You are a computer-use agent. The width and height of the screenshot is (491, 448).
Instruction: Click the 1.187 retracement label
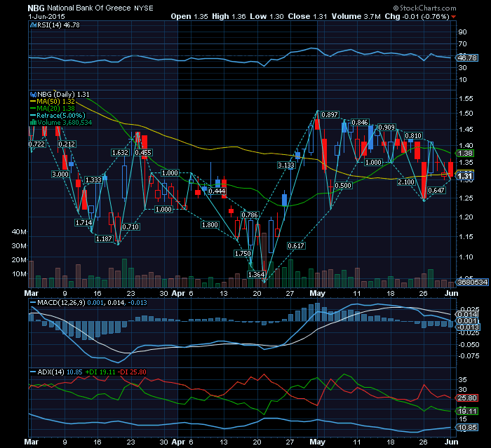coord(104,238)
